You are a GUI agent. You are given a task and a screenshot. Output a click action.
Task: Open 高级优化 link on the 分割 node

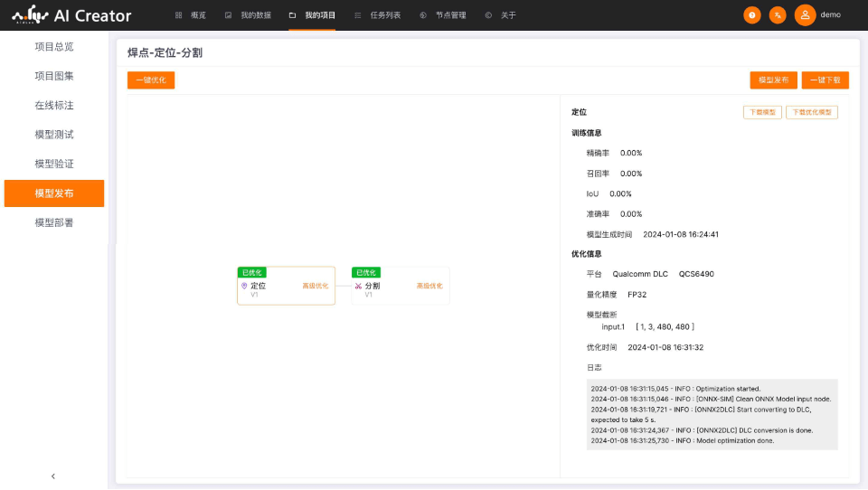429,286
